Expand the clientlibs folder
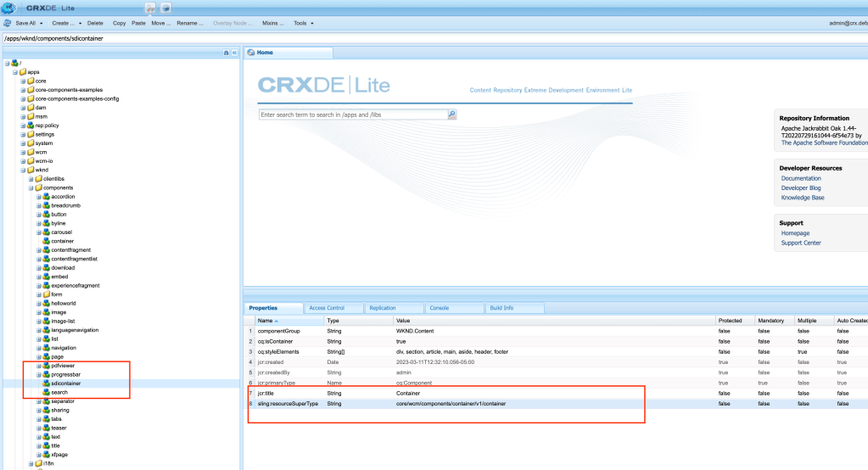The height and width of the screenshot is (470, 868). 31,179
